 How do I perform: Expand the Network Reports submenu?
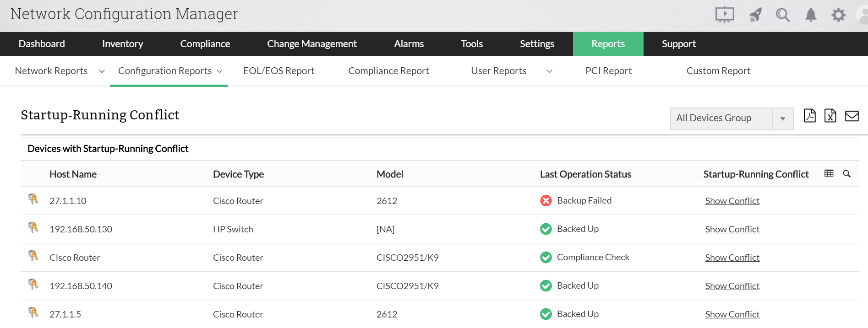[x=102, y=71]
